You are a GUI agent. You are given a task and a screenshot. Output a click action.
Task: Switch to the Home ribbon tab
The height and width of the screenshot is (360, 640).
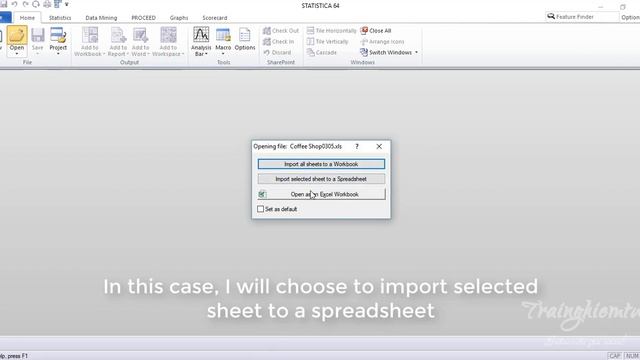point(27,18)
